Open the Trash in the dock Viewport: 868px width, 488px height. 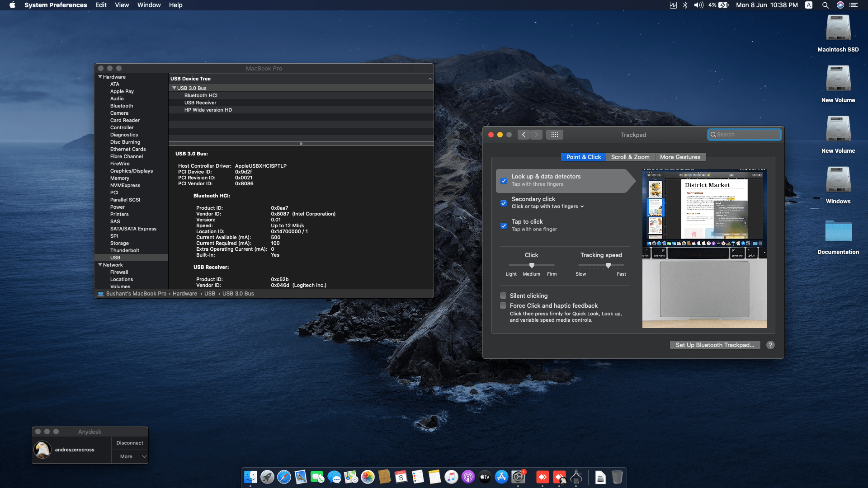tap(617, 477)
